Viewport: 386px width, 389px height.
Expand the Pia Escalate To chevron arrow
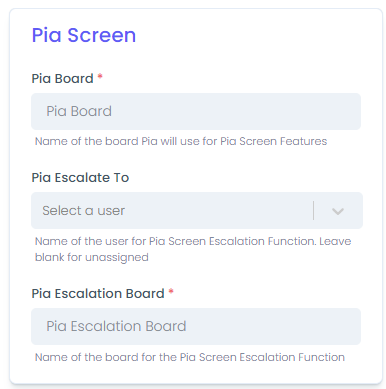[338, 211]
